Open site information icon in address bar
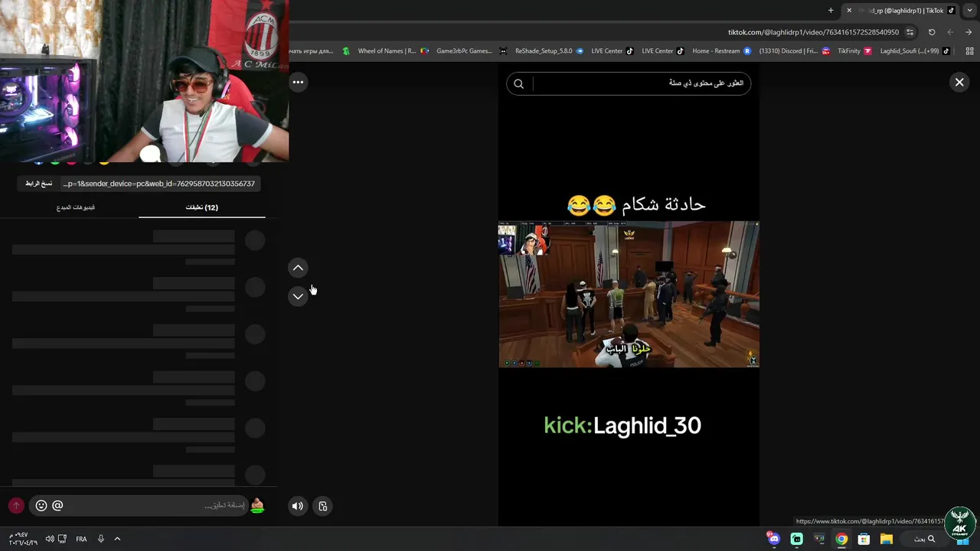The width and height of the screenshot is (980, 551). coord(910,32)
